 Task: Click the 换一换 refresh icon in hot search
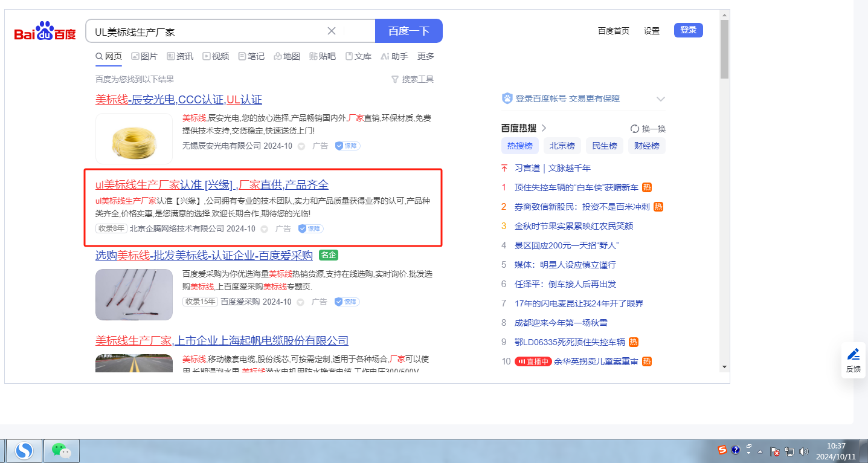(x=634, y=129)
